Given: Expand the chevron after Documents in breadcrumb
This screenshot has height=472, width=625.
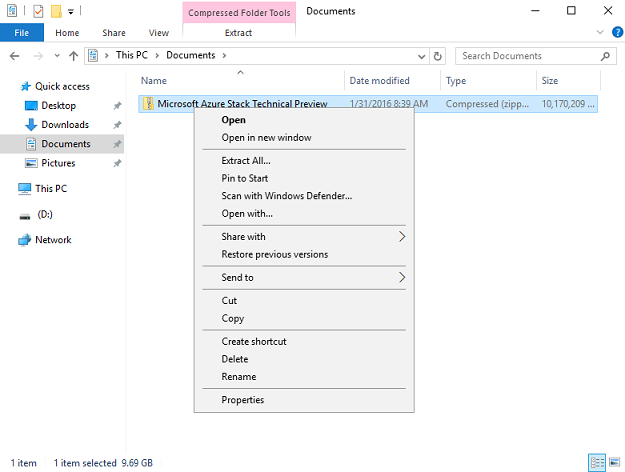Looking at the screenshot, I should pos(224,55).
